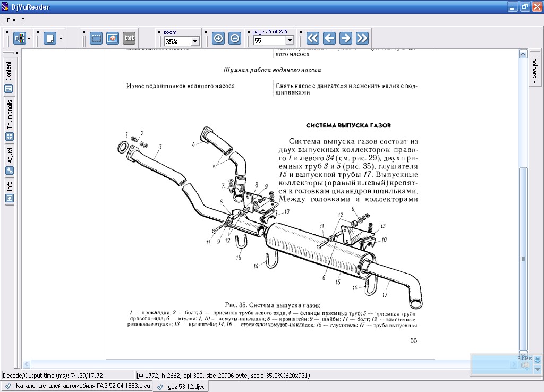Screen dimensions: 544x392
Task: Close the page navigation toolbar group
Action: [249, 32]
